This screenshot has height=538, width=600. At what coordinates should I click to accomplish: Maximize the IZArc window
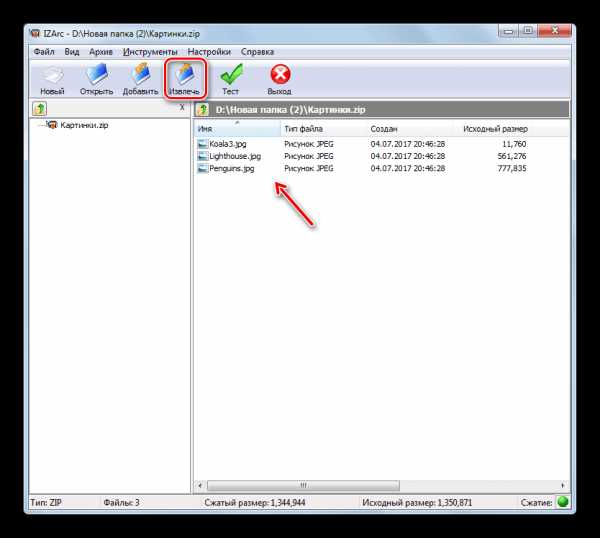pyautogui.click(x=528, y=31)
